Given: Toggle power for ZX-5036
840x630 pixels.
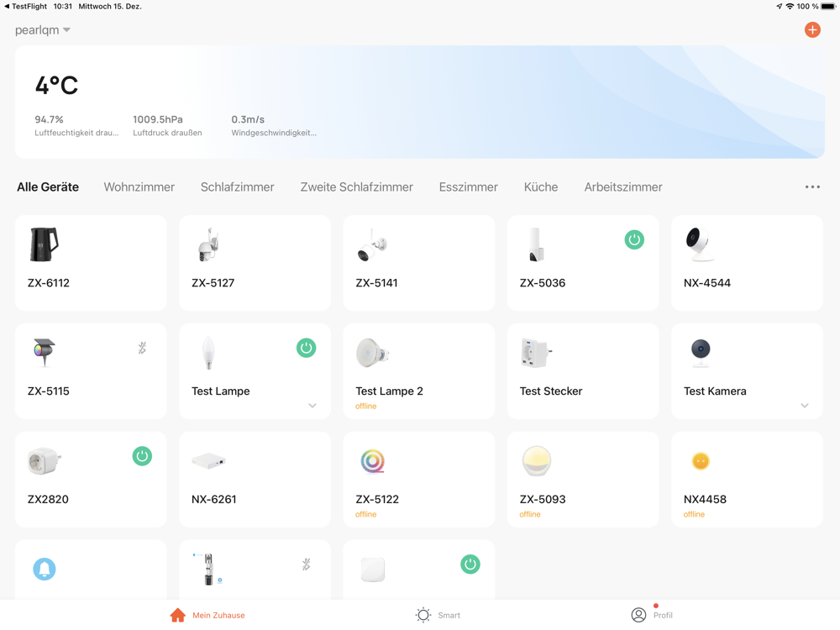Looking at the screenshot, I should pos(634,239).
